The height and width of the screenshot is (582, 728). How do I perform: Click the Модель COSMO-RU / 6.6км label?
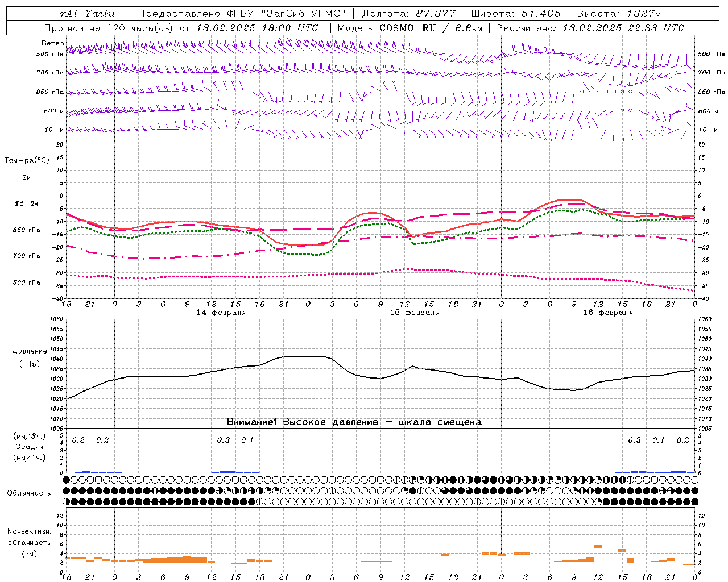tap(409, 28)
